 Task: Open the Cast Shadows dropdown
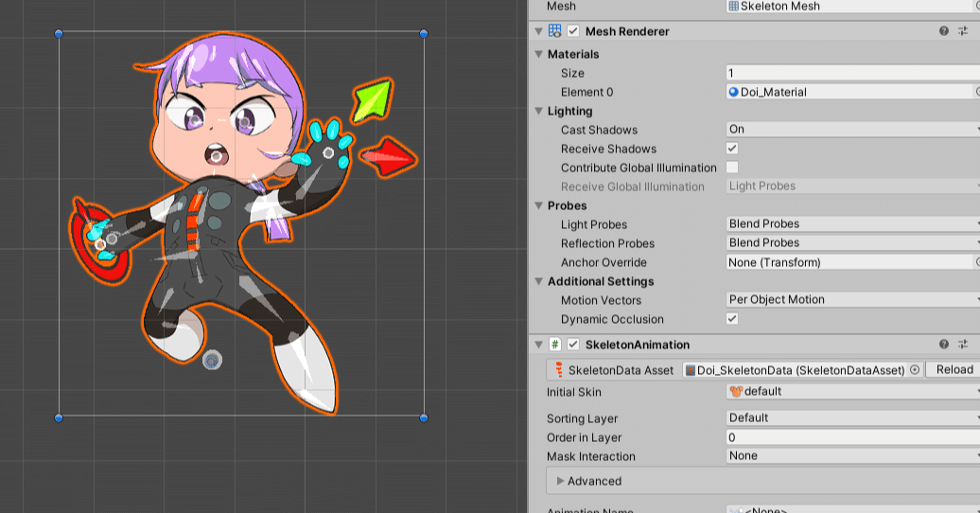[852, 129]
